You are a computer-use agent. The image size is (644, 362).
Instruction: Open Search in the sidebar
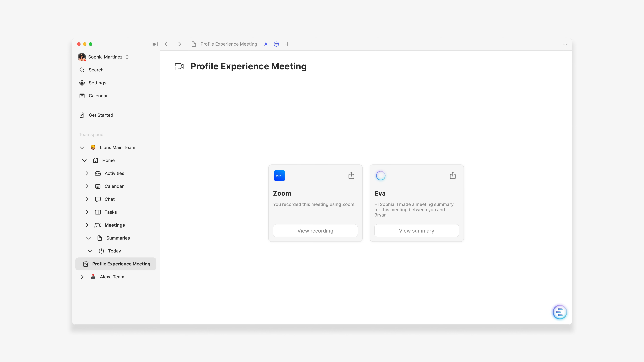click(x=96, y=70)
